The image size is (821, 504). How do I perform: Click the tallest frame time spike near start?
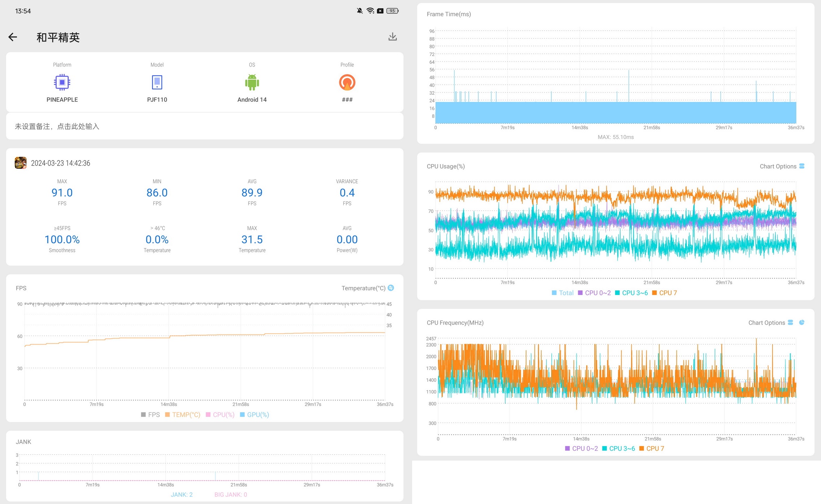point(454,85)
